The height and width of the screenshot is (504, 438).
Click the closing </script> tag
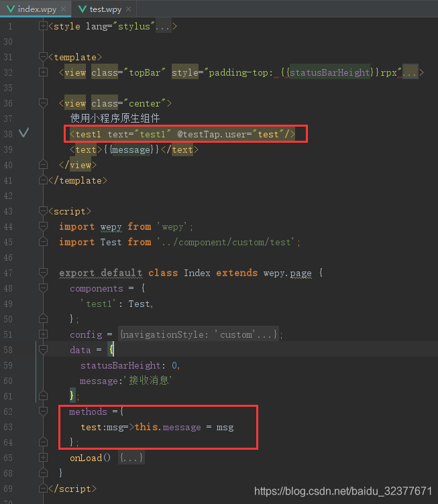click(72, 489)
